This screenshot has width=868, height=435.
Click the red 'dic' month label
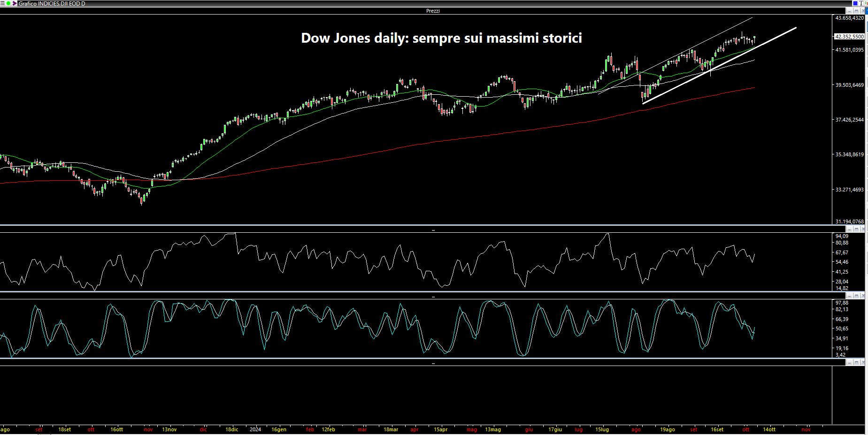(203, 429)
